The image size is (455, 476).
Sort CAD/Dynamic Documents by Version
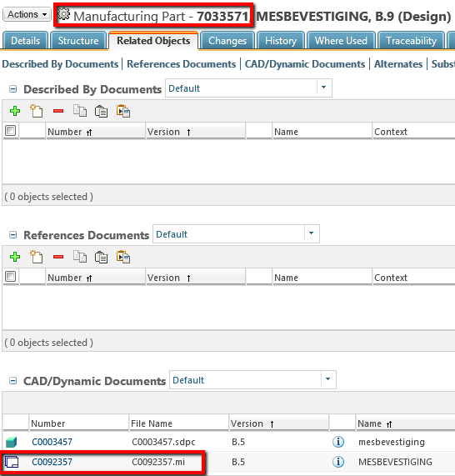pyautogui.click(x=278, y=423)
